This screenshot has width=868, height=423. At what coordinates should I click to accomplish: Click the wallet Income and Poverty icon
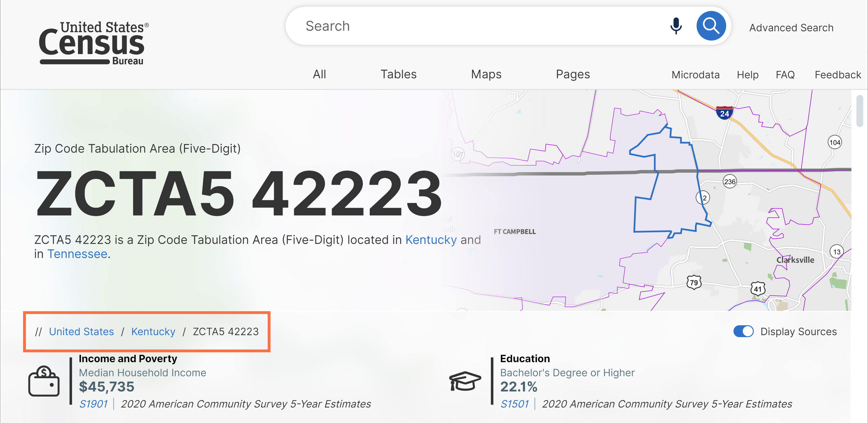coord(44,381)
